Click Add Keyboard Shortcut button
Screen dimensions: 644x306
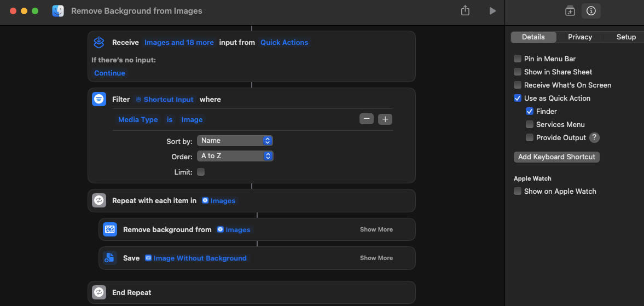(x=556, y=157)
